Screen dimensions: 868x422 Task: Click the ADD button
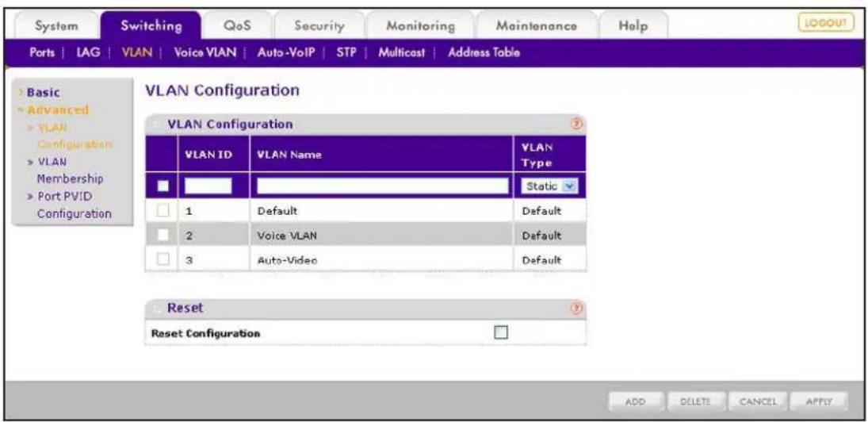(x=636, y=401)
